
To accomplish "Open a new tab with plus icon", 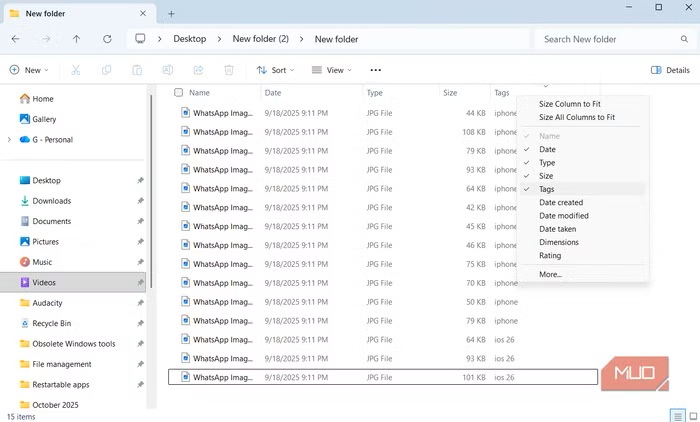I will point(171,14).
